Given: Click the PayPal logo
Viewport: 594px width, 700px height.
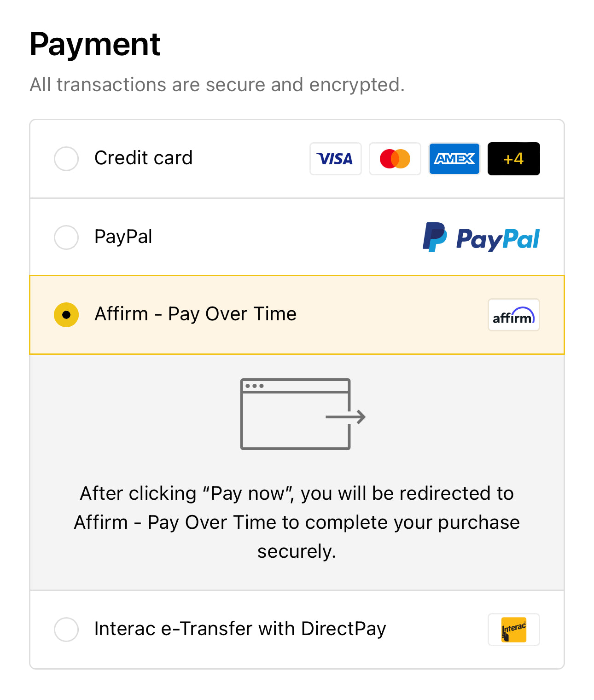Looking at the screenshot, I should coord(481,237).
